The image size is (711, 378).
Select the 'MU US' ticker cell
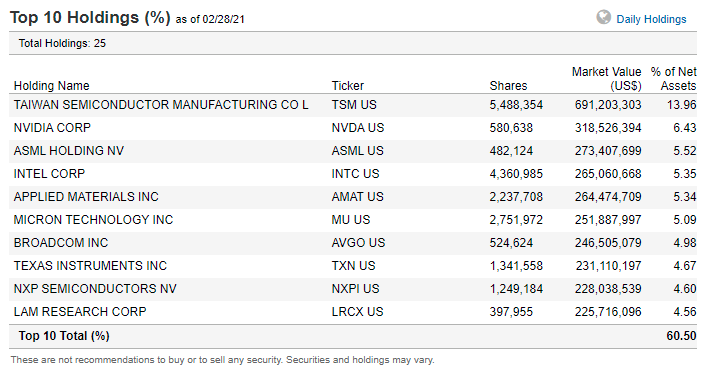[351, 220]
